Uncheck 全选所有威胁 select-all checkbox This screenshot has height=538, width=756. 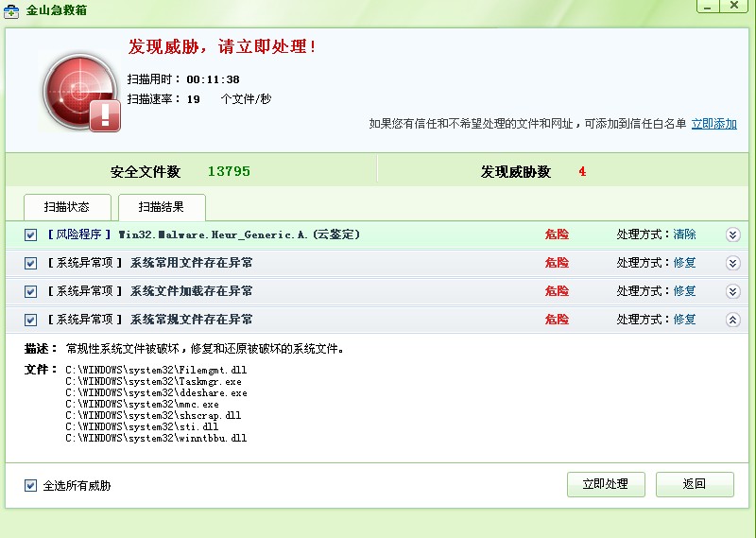coord(30,485)
